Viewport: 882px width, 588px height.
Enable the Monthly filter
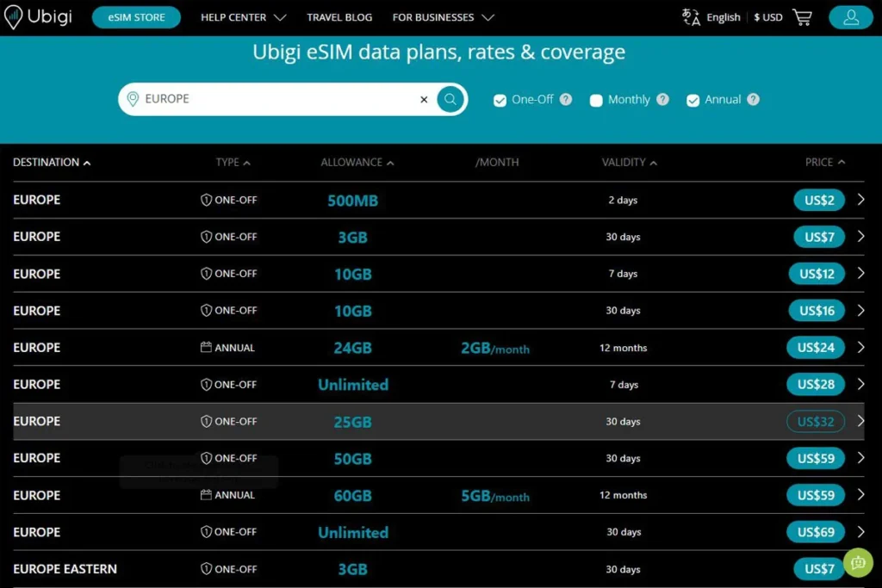coord(596,100)
